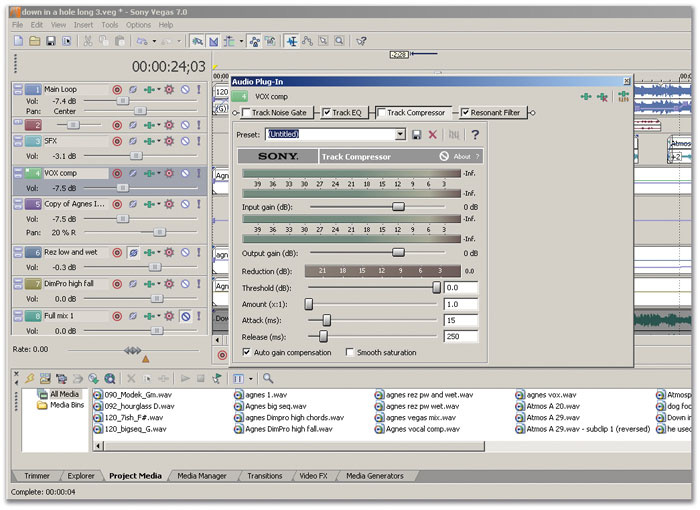Viewport: 700px width, 510px height.
Task: Click the Release (ms) value field
Action: [x=460, y=336]
